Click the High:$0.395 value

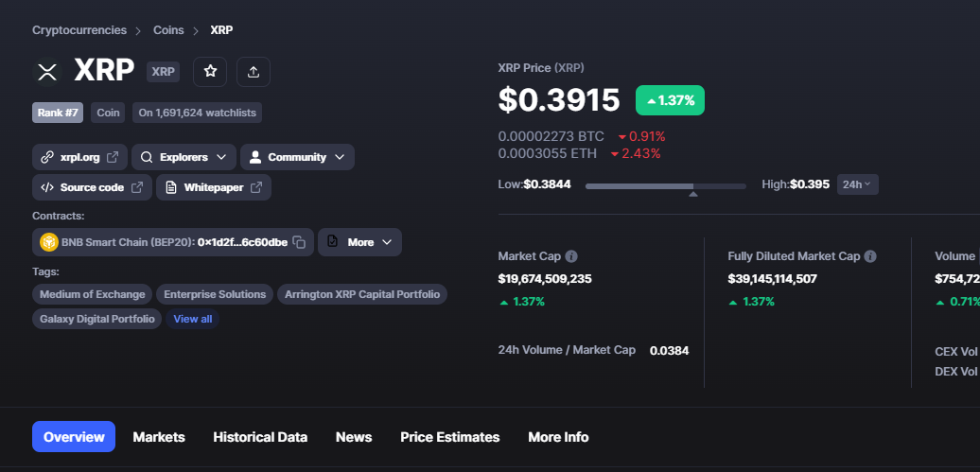[x=796, y=184]
